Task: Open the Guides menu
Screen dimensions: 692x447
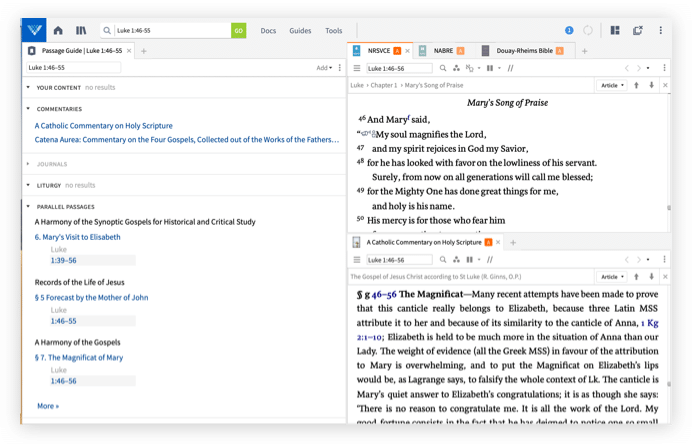Action: tap(300, 30)
